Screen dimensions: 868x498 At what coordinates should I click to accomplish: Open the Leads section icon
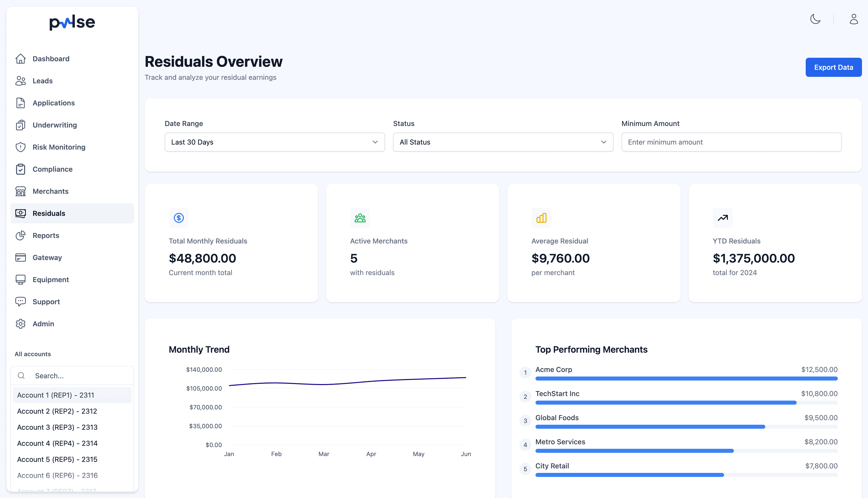tap(21, 81)
